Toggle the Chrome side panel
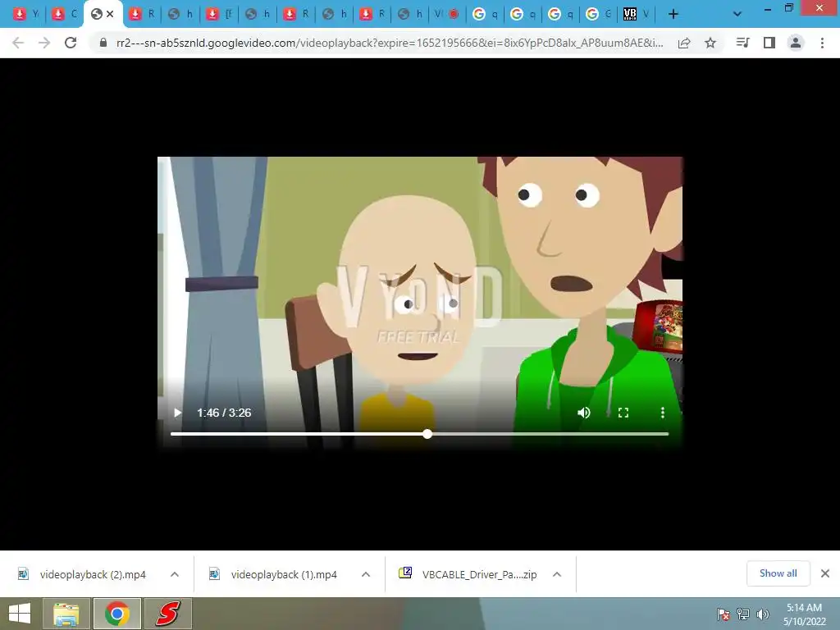840x630 pixels. pyautogui.click(x=769, y=43)
